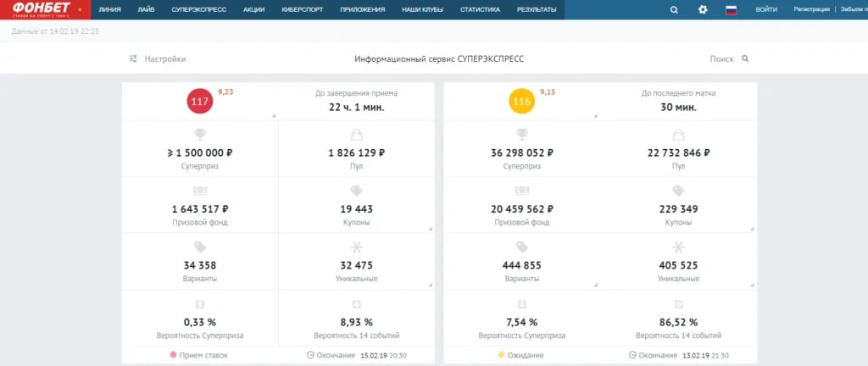
Task: Click the Настройки sliders icon
Action: pos(133,58)
